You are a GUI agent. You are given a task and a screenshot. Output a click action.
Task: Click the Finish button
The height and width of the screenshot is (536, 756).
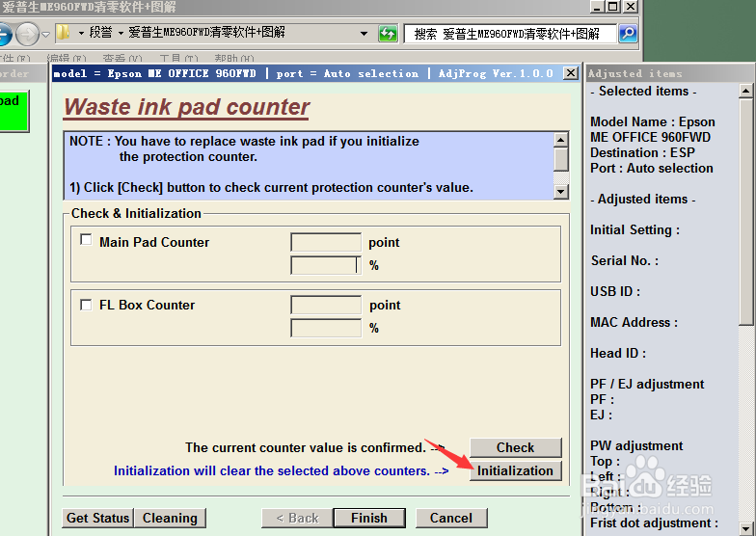coord(368,518)
